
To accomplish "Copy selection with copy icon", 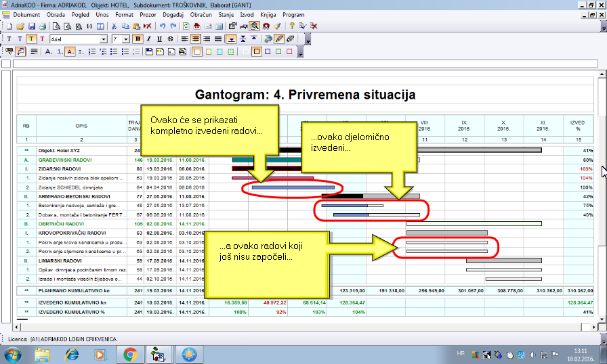I will 125,26.
